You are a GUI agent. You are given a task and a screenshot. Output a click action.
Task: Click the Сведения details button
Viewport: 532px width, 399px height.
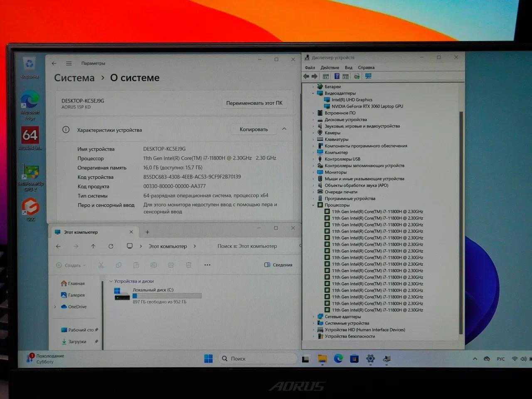pos(278,265)
